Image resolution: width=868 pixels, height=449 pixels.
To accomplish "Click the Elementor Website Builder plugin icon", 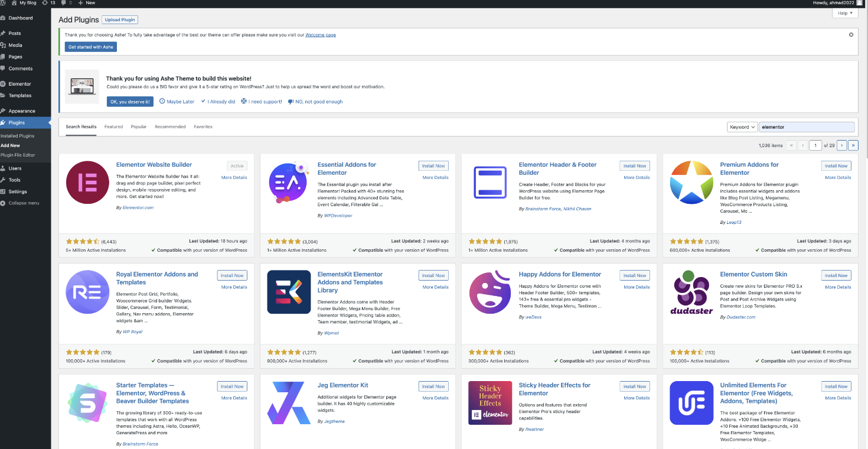I will (87, 183).
